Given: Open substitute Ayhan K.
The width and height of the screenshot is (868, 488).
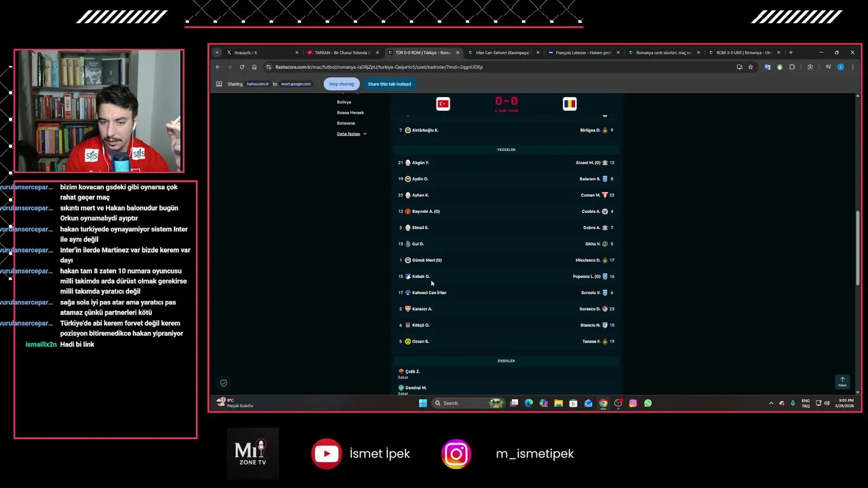Looking at the screenshot, I should click(x=420, y=195).
